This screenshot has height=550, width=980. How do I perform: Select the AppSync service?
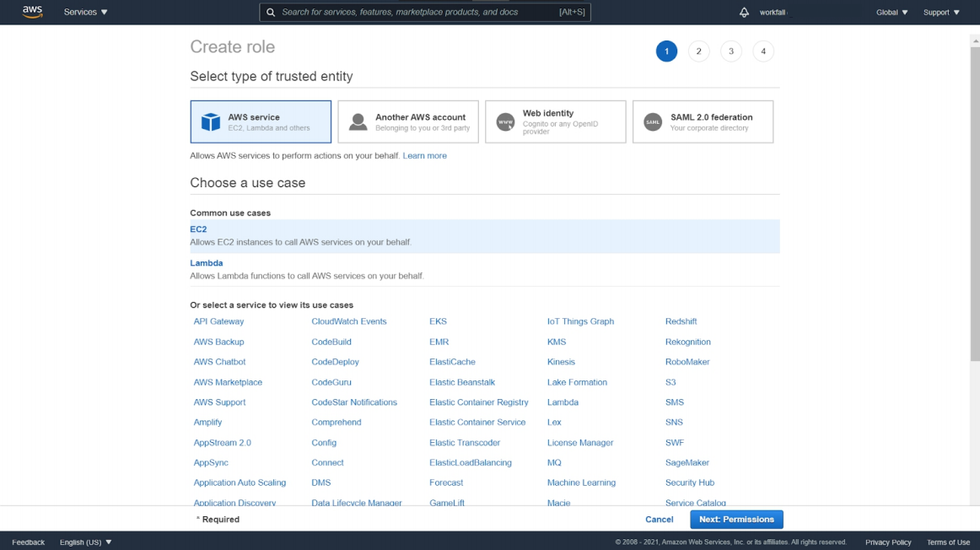211,462
